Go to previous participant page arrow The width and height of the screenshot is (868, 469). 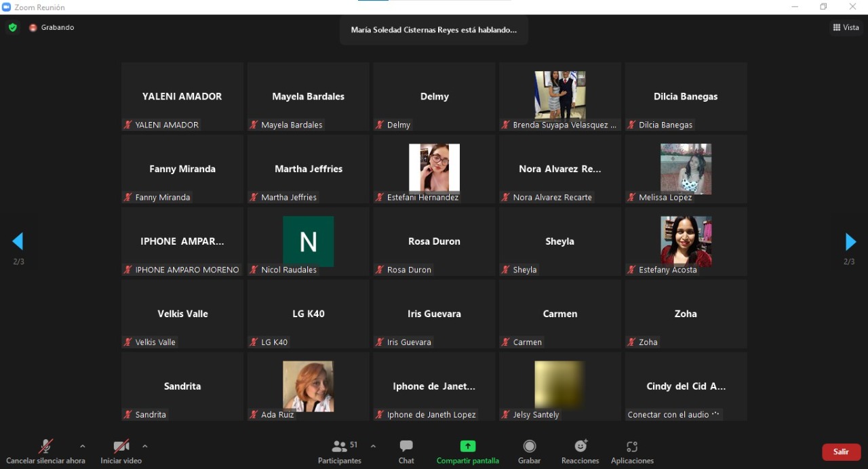18,242
